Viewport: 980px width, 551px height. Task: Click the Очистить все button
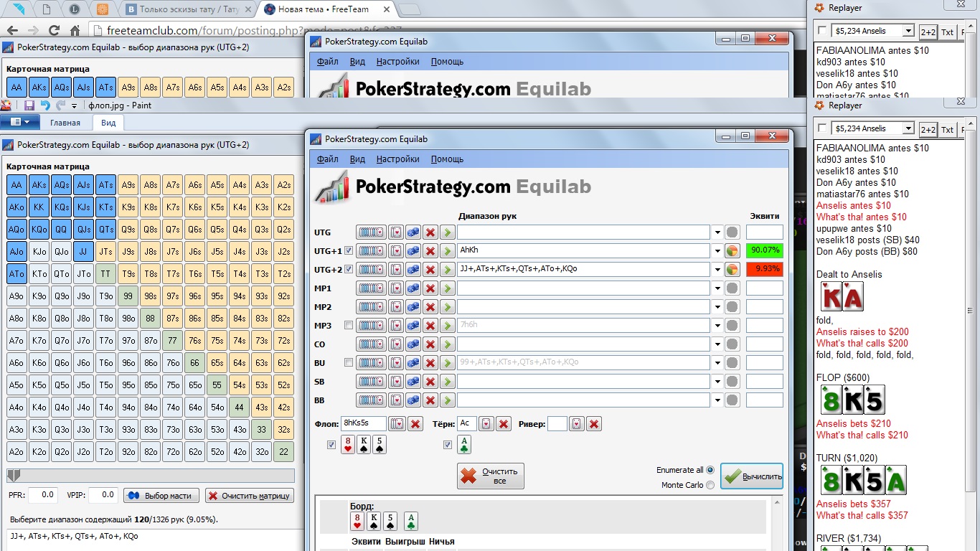click(x=491, y=476)
